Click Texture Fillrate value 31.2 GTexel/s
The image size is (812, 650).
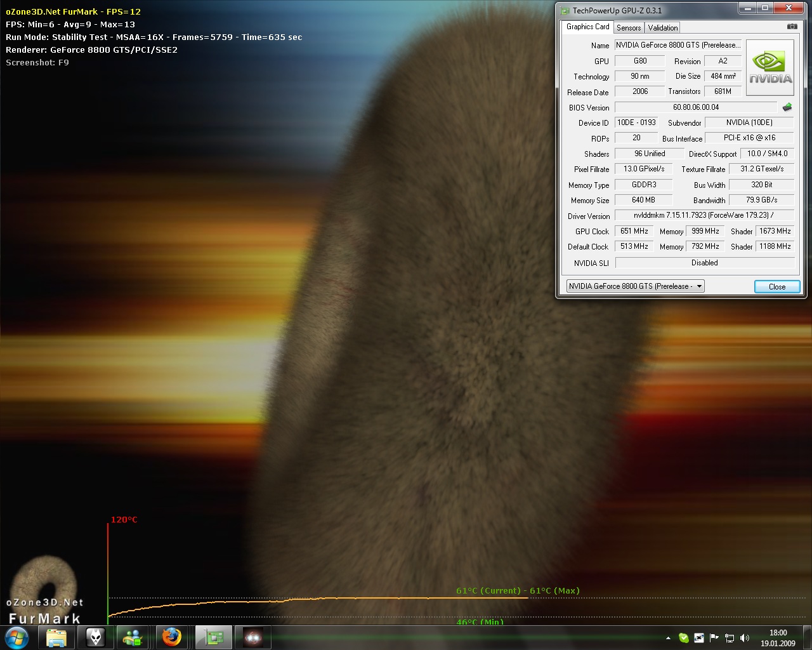tap(761, 169)
